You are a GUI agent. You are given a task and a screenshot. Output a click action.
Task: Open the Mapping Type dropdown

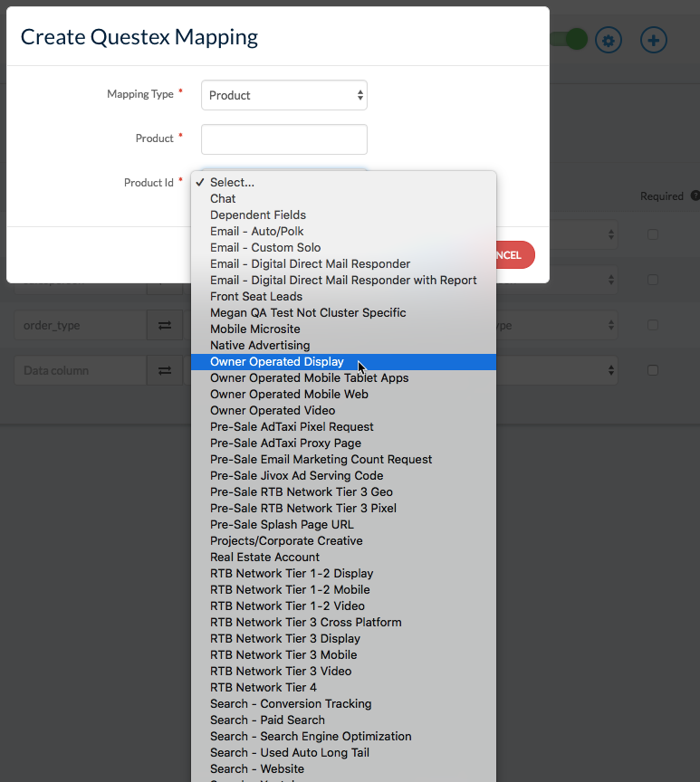(284, 95)
